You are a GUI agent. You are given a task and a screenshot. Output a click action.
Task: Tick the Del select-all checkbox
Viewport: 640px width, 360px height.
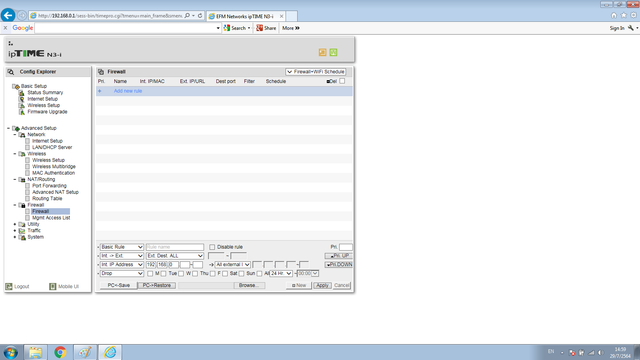click(x=342, y=81)
